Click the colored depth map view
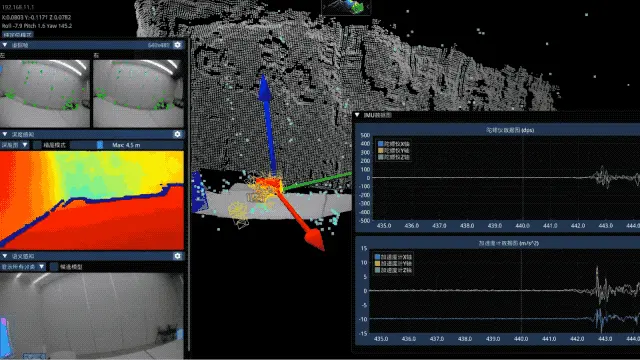 tap(92, 200)
